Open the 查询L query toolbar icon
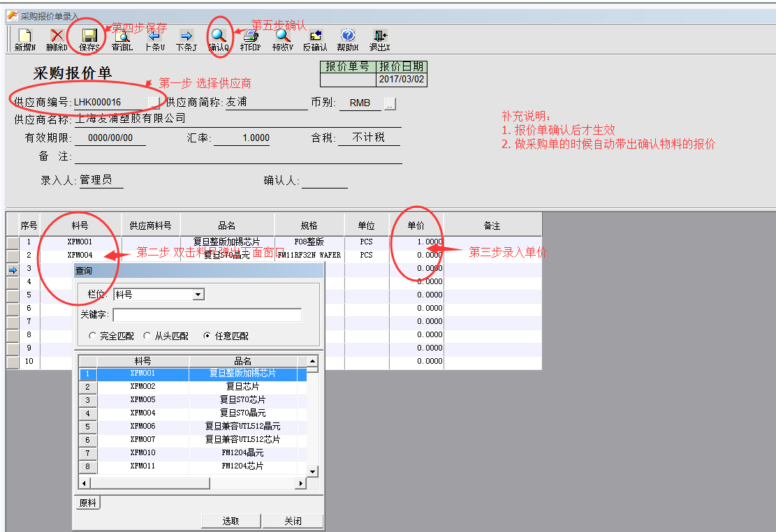Screen dimensions: 776x532 point(122,40)
